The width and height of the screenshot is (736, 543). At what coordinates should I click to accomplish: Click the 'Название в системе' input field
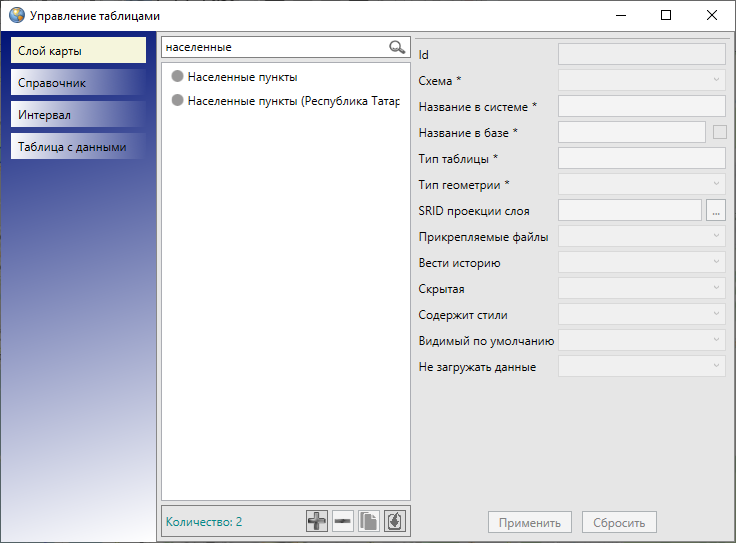[x=641, y=106]
